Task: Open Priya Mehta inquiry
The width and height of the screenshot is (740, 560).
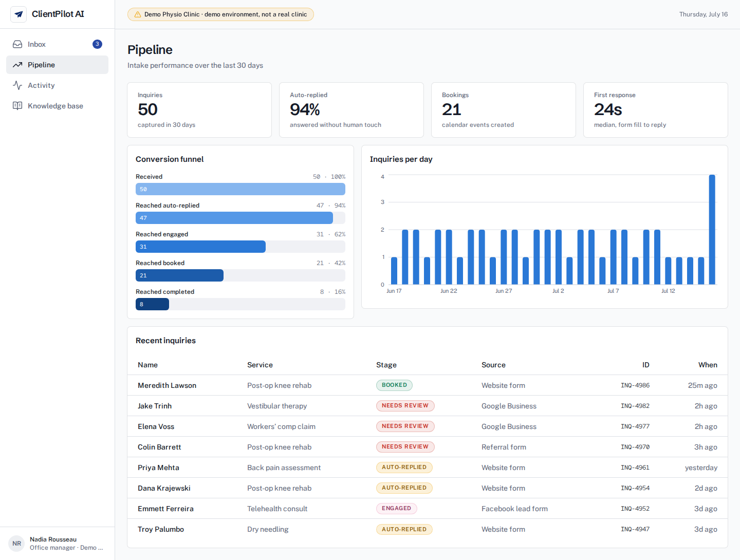Action: tap(428, 468)
